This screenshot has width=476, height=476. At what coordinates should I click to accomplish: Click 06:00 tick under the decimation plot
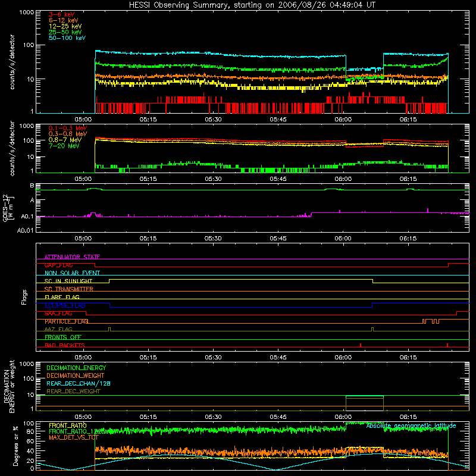coord(343,417)
